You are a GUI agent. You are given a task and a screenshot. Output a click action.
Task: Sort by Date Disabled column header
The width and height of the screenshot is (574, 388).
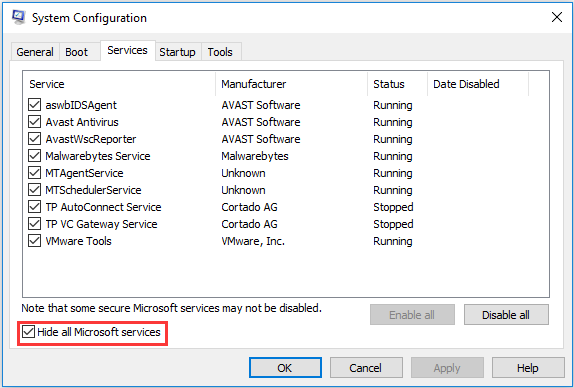click(478, 84)
